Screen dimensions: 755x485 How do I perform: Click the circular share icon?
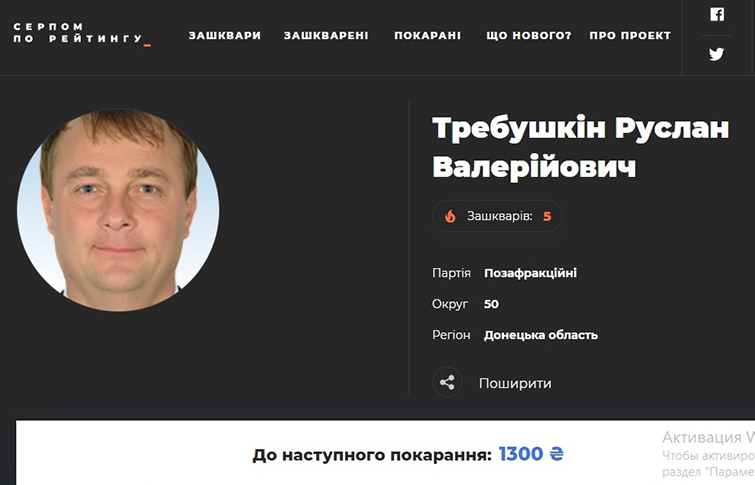[447, 382]
